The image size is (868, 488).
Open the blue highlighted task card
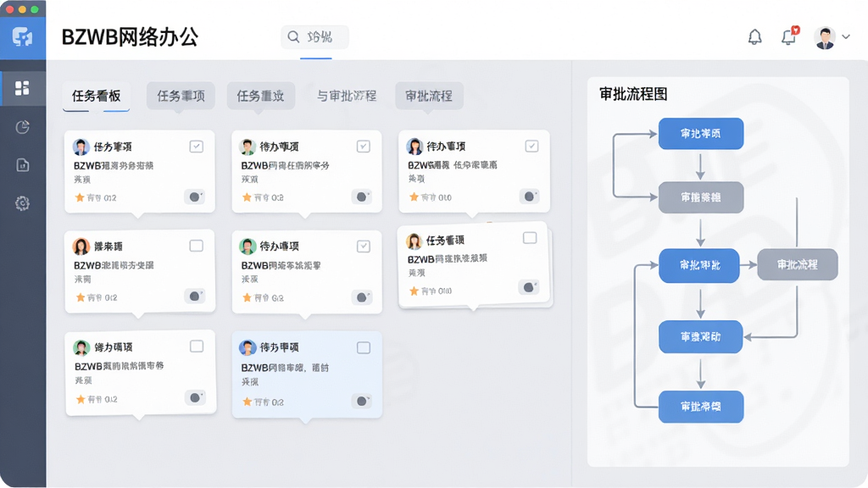point(307,374)
